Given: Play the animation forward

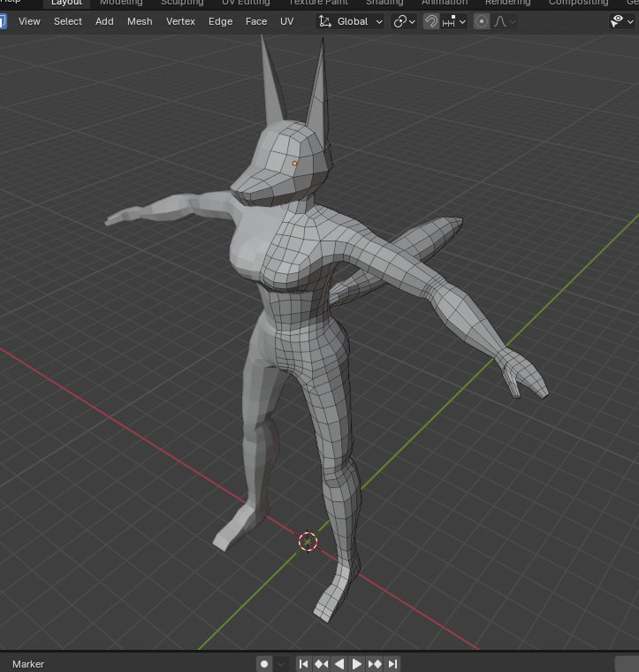Looking at the screenshot, I should [x=357, y=663].
